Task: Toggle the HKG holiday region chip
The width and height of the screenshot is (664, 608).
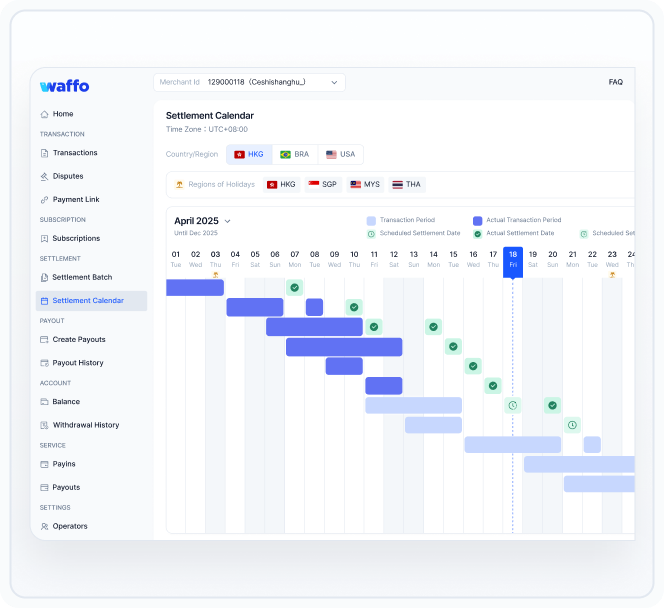Action: point(282,185)
